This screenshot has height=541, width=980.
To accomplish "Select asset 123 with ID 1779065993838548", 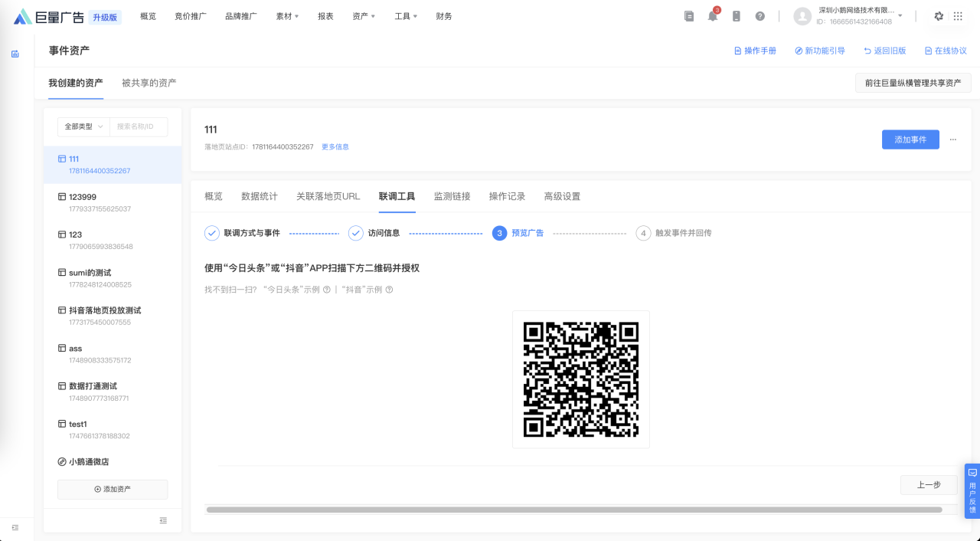I will tap(113, 241).
